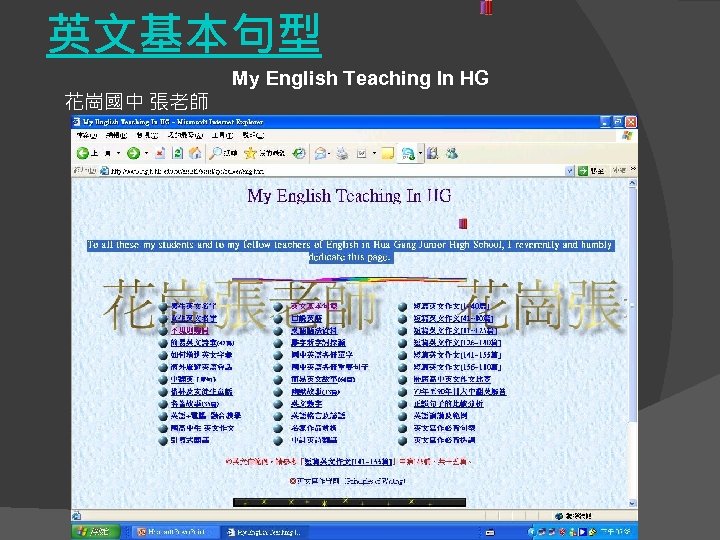Open the 我的最愛(A) Favorites menu
720x540 pixels.
tap(185, 135)
